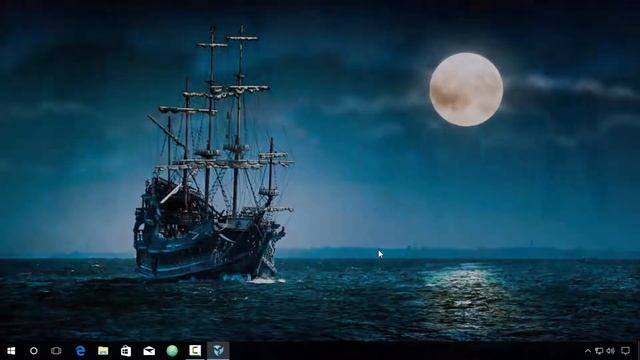Open the green globe app in taskbar
Image resolution: width=640 pixels, height=360 pixels.
pos(172,351)
